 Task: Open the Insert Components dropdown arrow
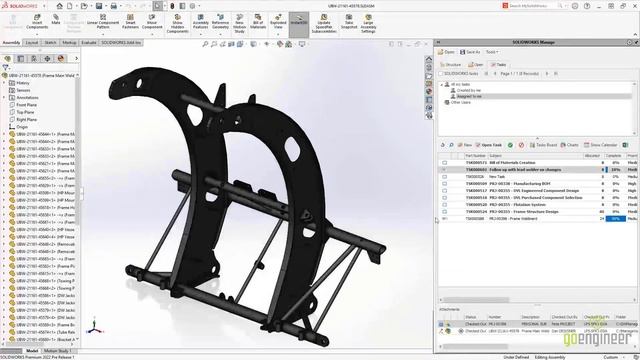(x=37, y=34)
